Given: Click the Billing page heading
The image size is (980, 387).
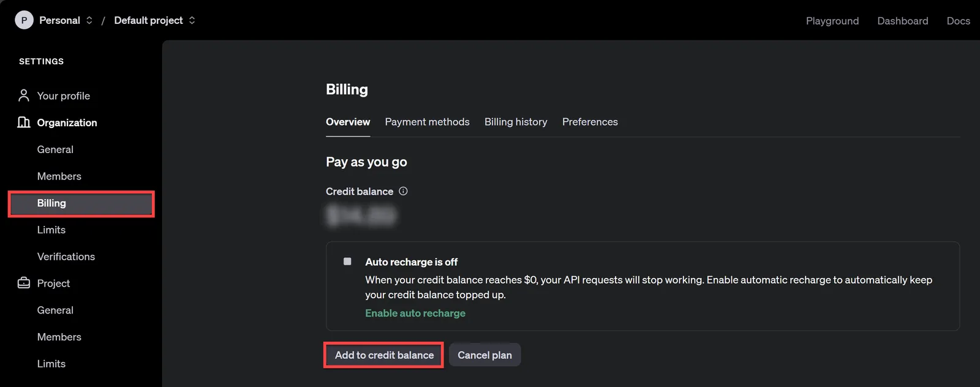Looking at the screenshot, I should click(347, 89).
